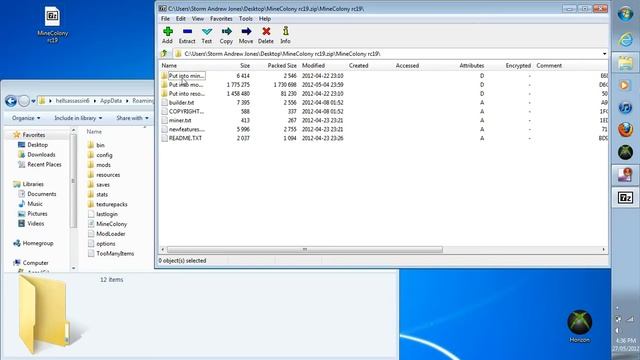The width and height of the screenshot is (640, 360).
Task: Select README.TXT in the archive
Action: pos(181,138)
